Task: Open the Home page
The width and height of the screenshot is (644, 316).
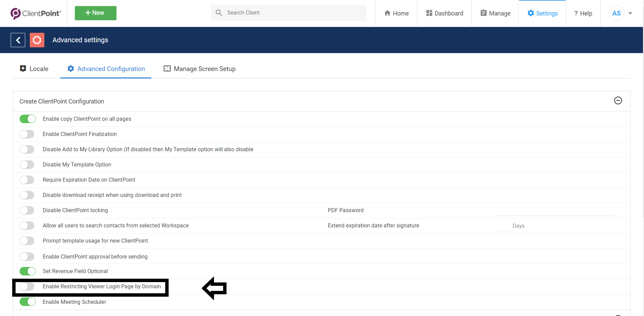Action: [396, 13]
